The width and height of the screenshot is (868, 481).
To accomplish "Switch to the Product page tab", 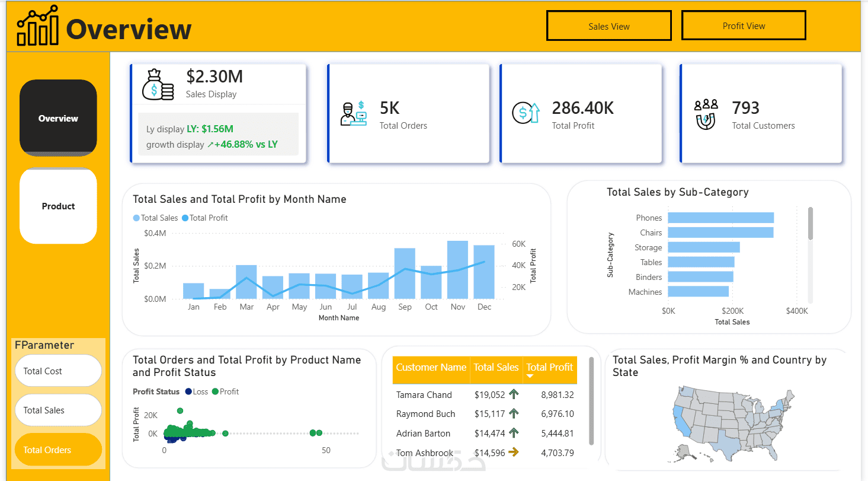I will pyautogui.click(x=58, y=206).
